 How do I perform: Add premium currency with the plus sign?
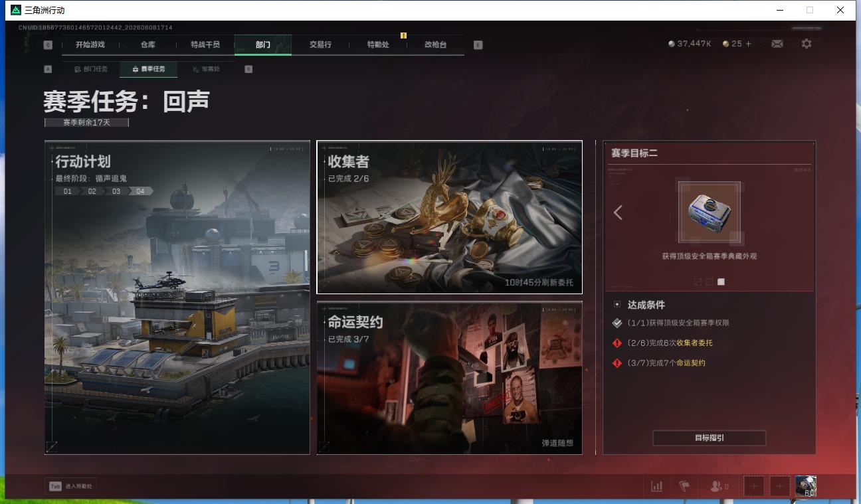tap(749, 44)
